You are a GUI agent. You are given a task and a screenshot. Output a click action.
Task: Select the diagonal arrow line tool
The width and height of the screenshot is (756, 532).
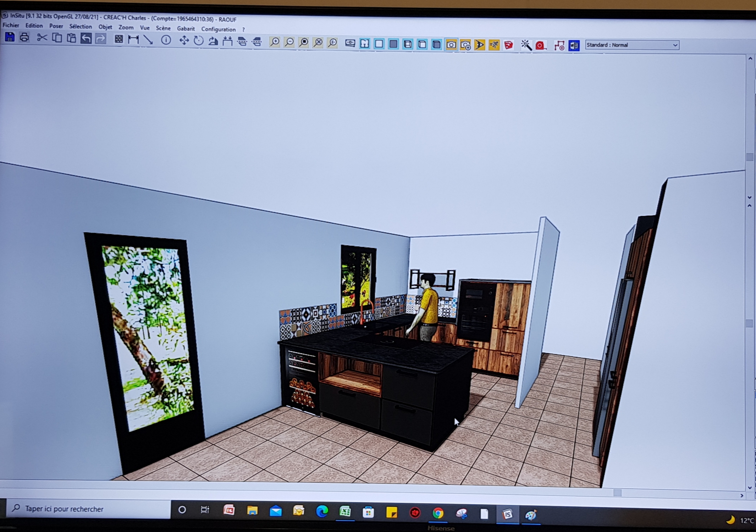[x=148, y=40]
